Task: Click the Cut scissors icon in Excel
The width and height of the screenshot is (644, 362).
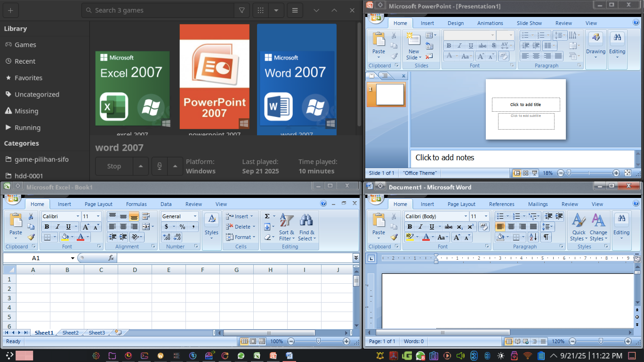Action: coord(31,217)
